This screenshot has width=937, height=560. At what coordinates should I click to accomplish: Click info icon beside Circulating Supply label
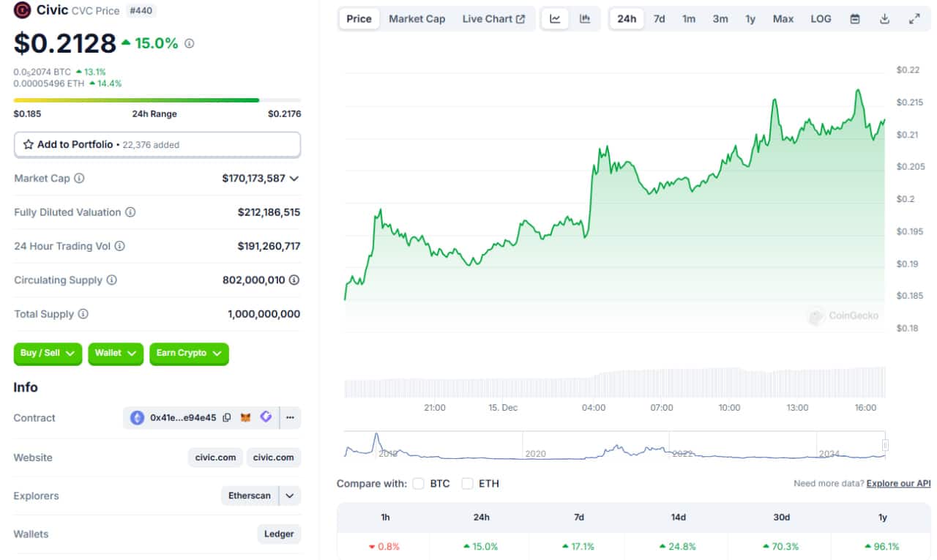tap(112, 280)
